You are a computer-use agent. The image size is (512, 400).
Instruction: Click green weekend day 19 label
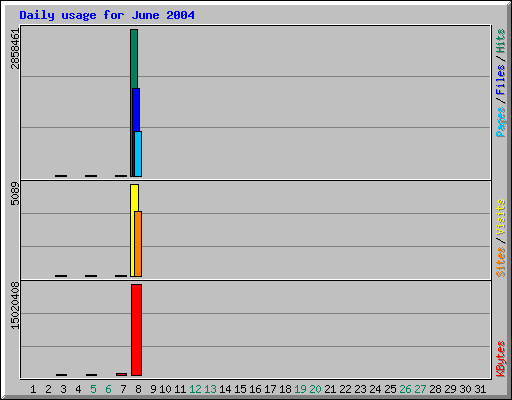pyautogui.click(x=300, y=389)
